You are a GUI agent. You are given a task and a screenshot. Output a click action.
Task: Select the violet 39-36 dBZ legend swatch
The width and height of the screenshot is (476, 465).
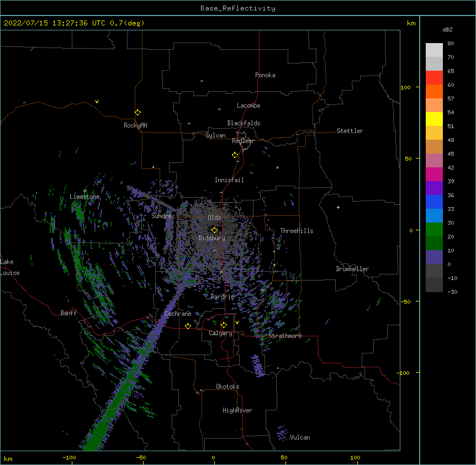pyautogui.click(x=434, y=188)
